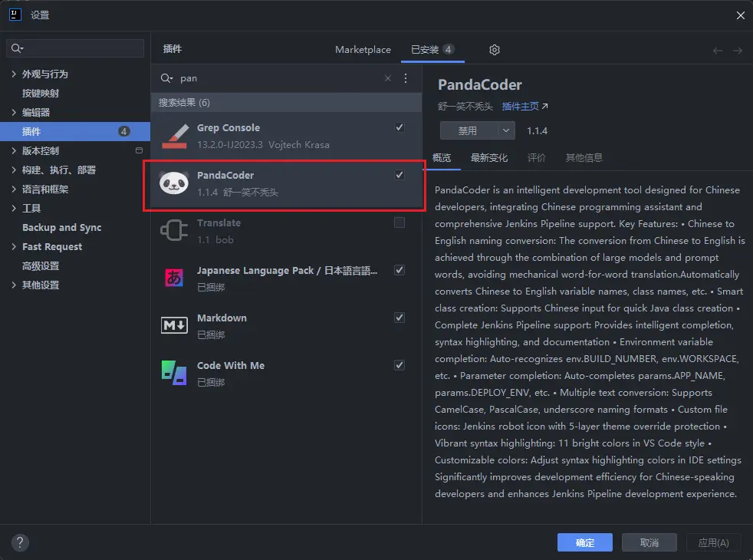Screen dimensions: 753x560
Task: Click the PandaCoder panda icon
Action: (x=174, y=183)
